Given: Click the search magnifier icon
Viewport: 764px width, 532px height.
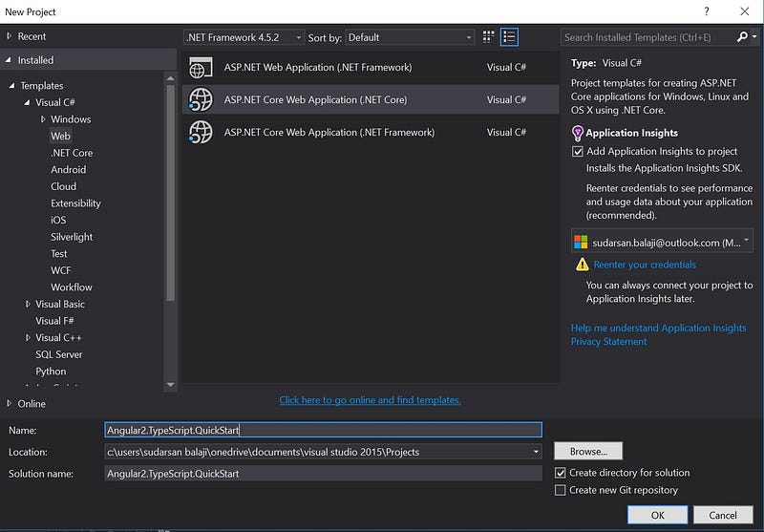Looking at the screenshot, I should click(x=742, y=37).
